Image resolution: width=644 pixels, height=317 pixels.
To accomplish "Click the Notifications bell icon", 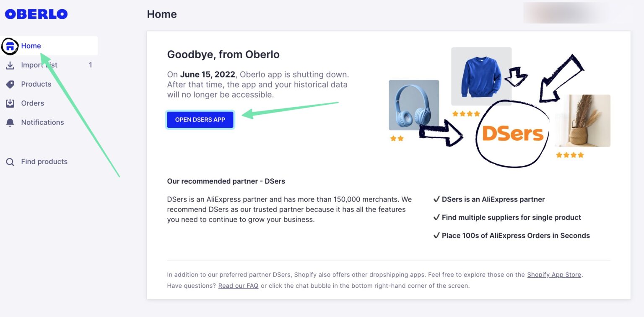I will [x=10, y=122].
